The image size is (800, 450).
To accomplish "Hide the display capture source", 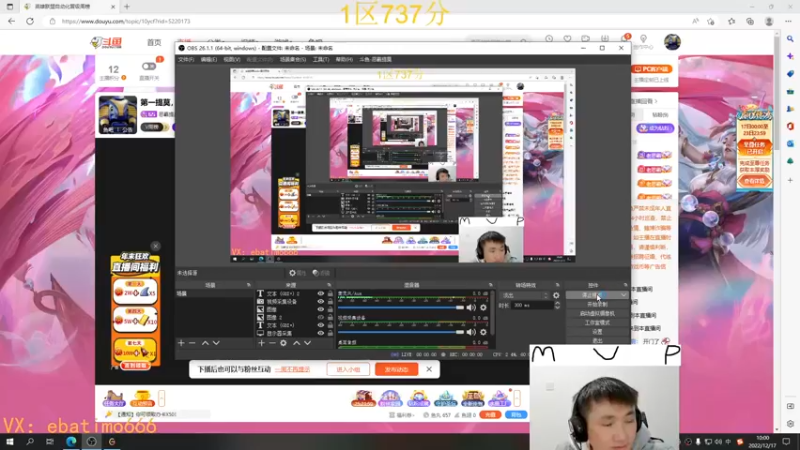I will point(320,333).
